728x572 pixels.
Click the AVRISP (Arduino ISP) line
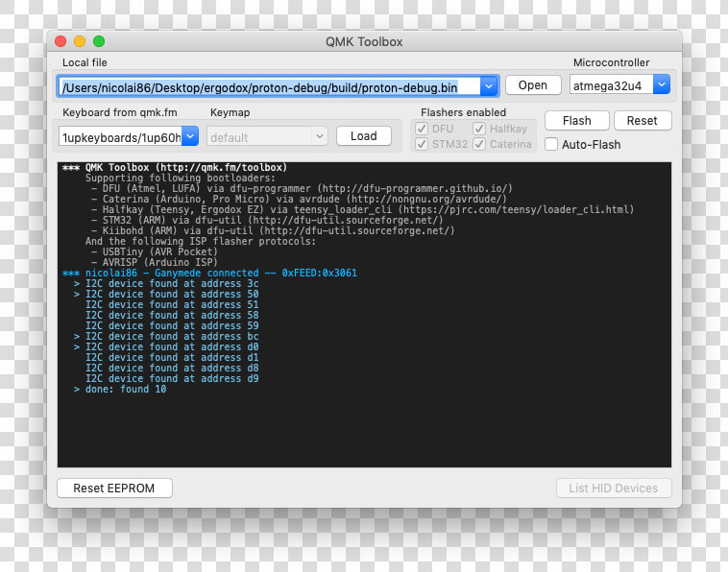point(154,263)
